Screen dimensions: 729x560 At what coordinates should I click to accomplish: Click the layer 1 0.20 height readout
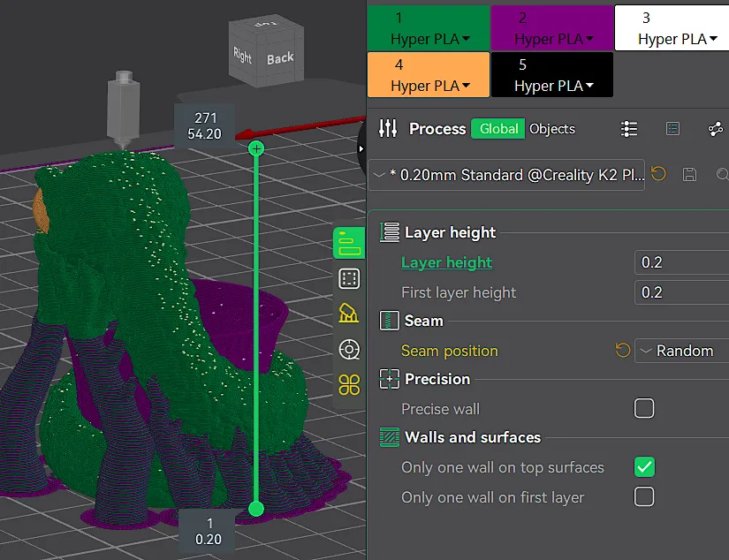(208, 531)
